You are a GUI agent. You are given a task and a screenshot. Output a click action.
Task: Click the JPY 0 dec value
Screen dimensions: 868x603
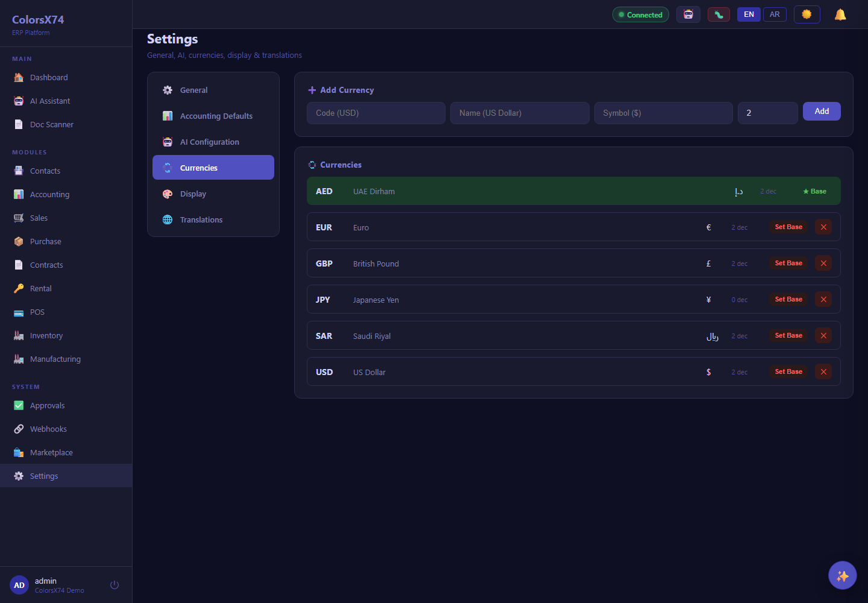739,300
